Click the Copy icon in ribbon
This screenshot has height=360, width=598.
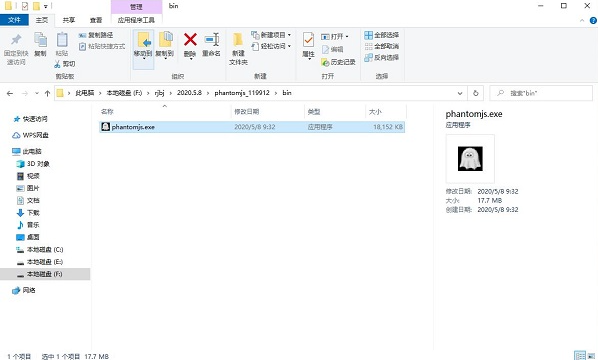pyautogui.click(x=40, y=40)
